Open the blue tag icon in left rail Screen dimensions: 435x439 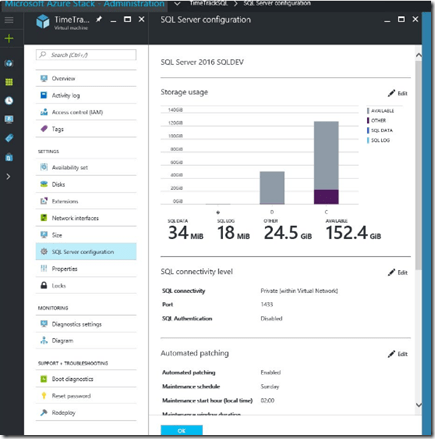tap(9, 138)
